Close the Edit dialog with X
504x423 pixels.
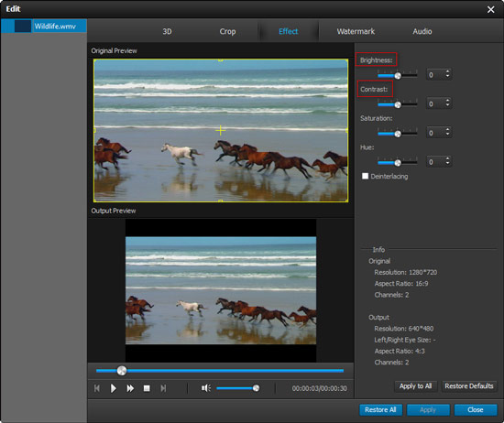coord(490,9)
